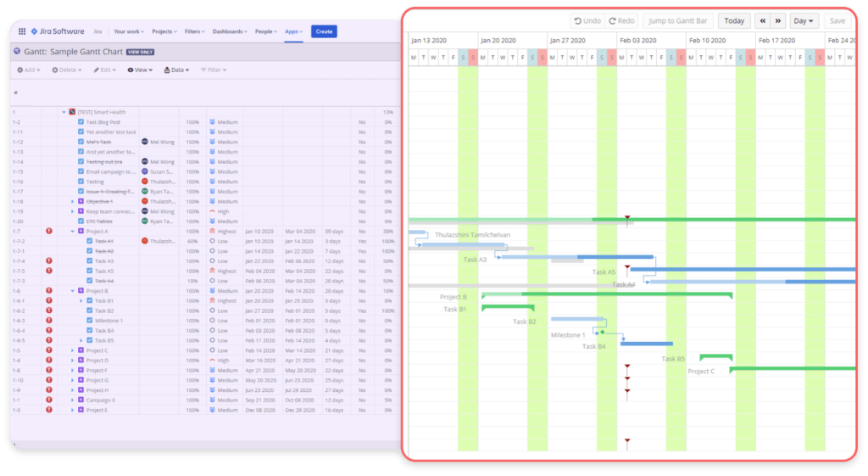Click the warning icon on Task B2 row

[x=48, y=311]
